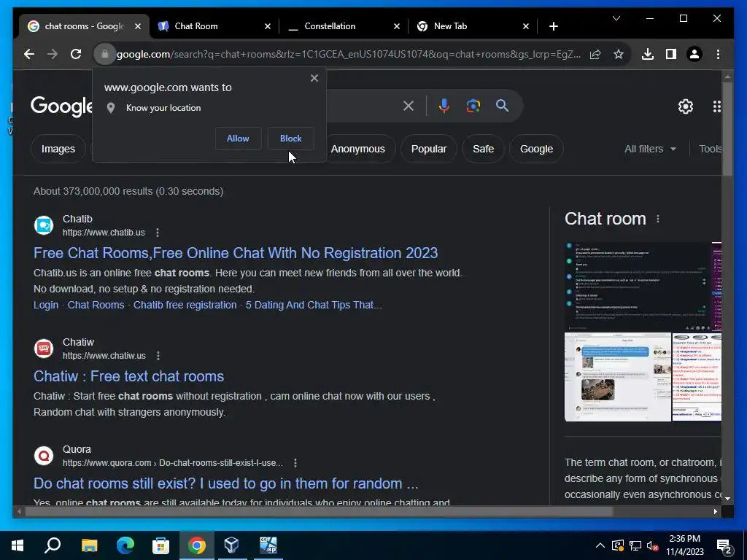Show hidden system tray icons

click(x=600, y=545)
